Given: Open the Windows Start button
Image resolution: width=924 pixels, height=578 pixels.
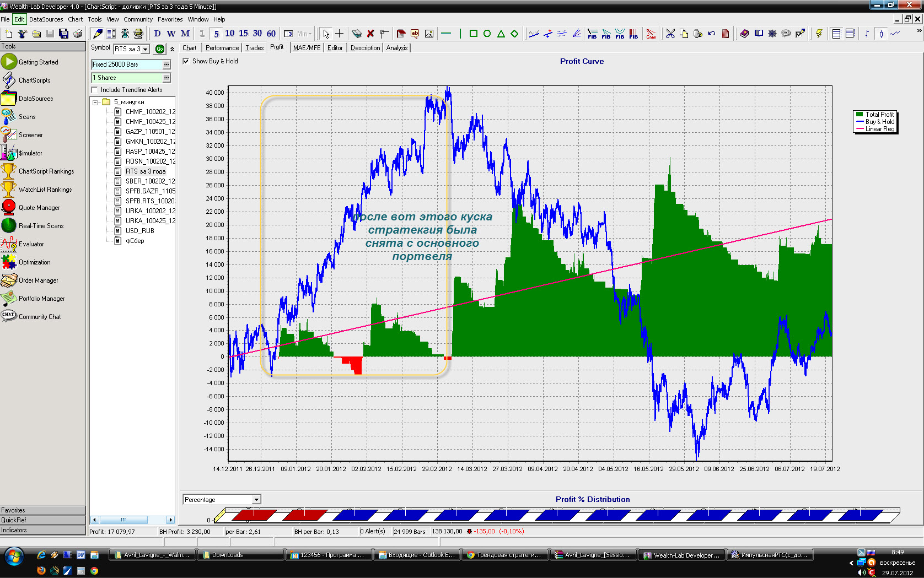Looking at the screenshot, I should pos(13,556).
